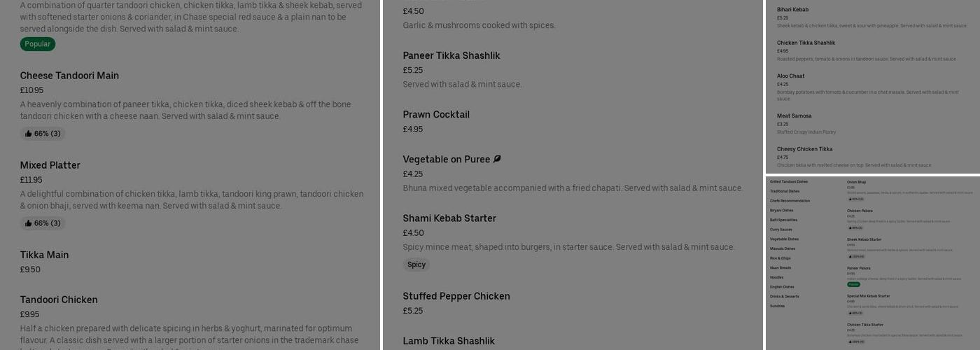Open the Prawn Cocktail item
Viewport: 980px width, 350px height.
(436, 115)
